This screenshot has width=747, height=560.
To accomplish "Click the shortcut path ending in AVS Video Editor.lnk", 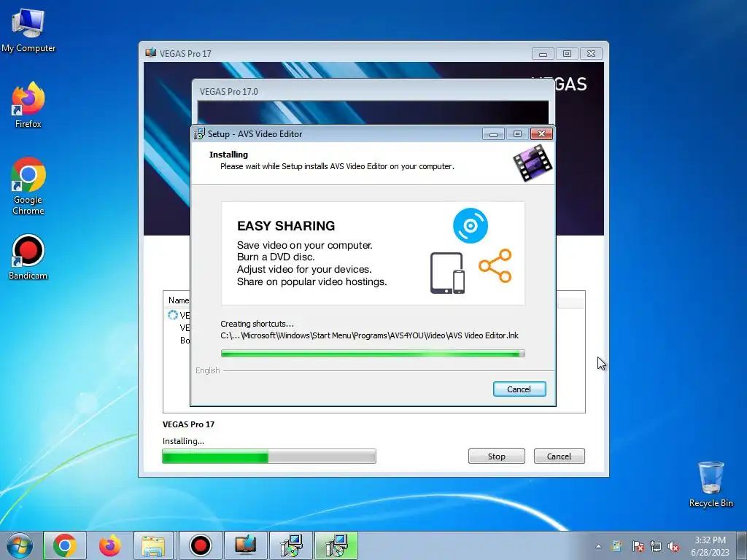I will click(x=369, y=335).
